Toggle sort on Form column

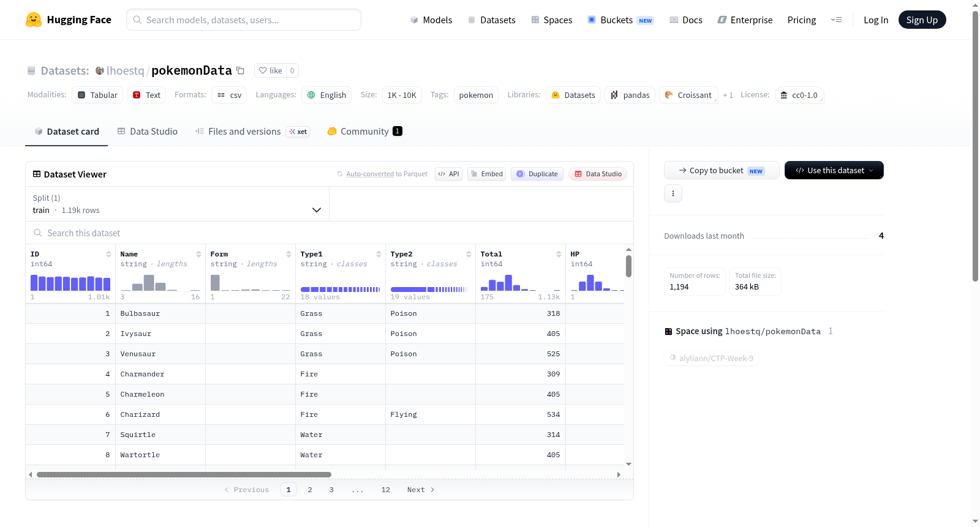click(288, 254)
